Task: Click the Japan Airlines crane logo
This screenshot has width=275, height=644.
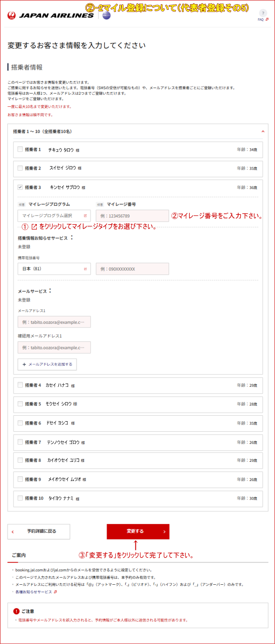Action: [11, 16]
